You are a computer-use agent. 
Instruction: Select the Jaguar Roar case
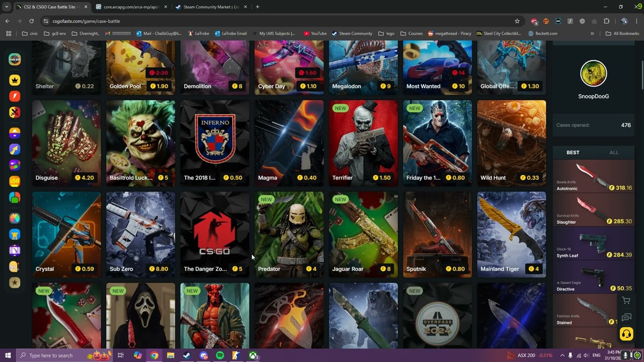pos(363,234)
